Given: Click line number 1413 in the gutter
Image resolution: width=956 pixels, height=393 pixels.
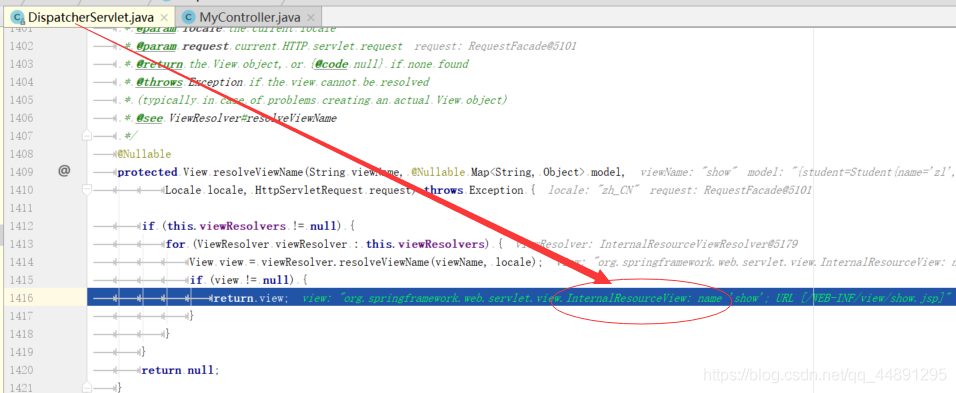Looking at the screenshot, I should [x=22, y=244].
